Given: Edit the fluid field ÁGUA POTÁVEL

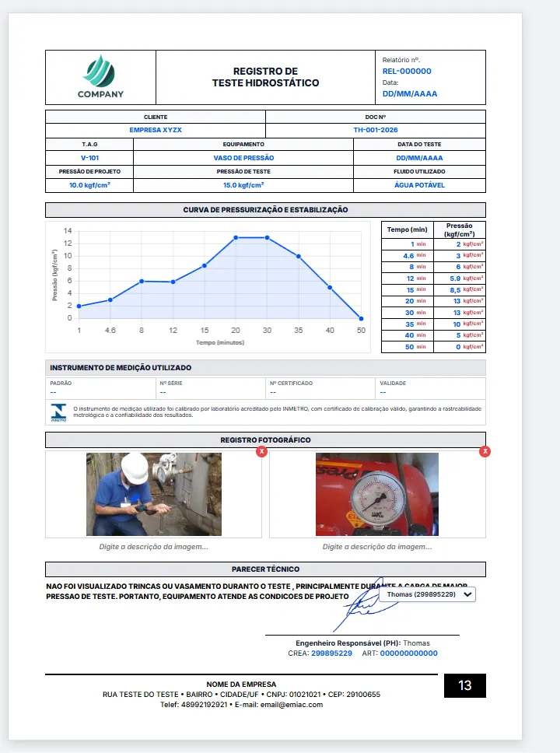Looking at the screenshot, I should click(419, 185).
